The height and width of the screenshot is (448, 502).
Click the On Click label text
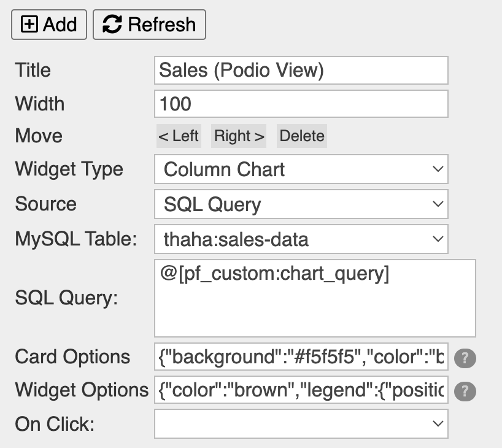pos(55,424)
